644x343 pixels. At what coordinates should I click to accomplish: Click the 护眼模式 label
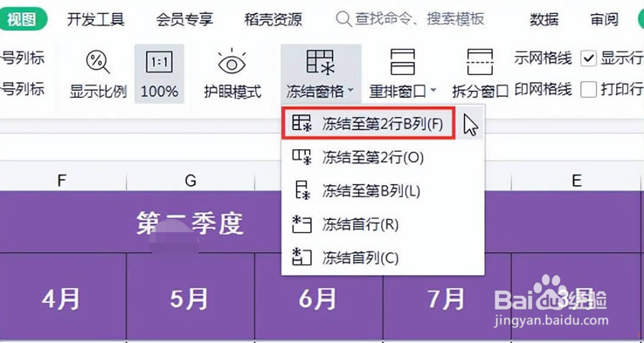tap(232, 92)
